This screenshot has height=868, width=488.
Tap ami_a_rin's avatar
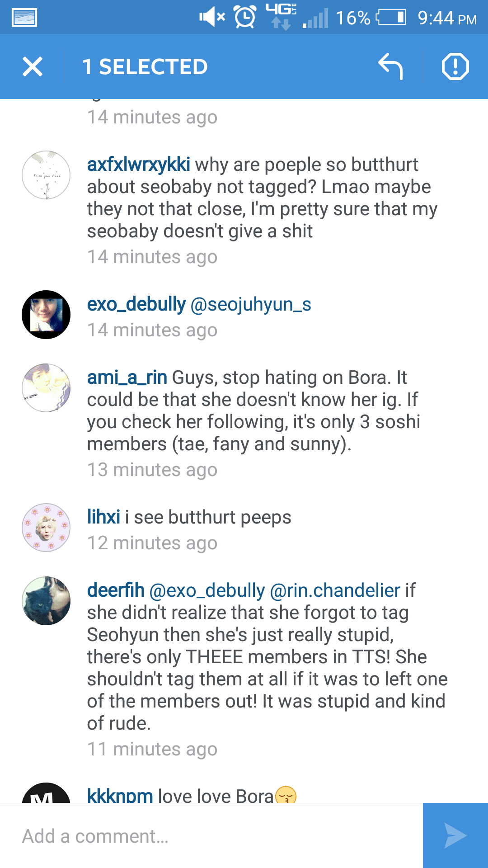pyautogui.click(x=46, y=388)
